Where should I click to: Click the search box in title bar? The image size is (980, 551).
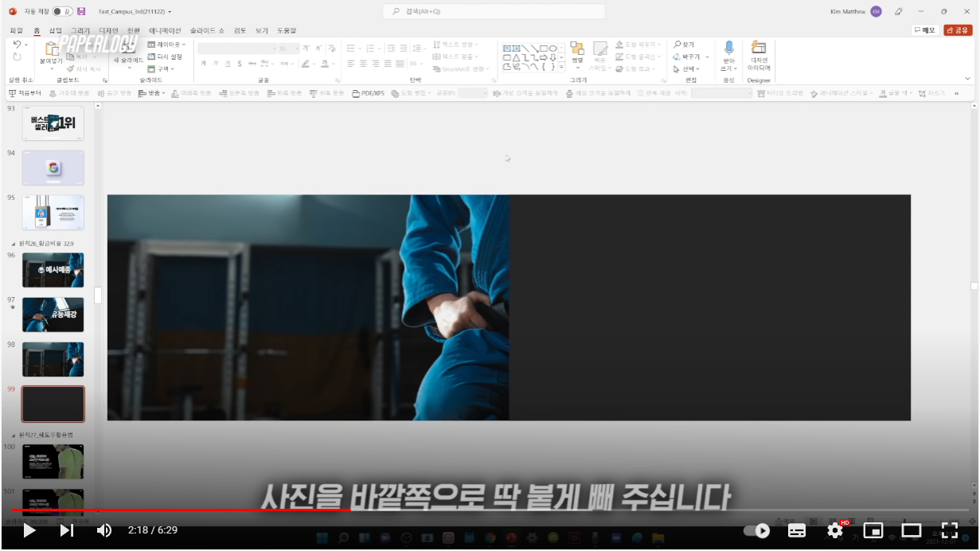point(494,11)
